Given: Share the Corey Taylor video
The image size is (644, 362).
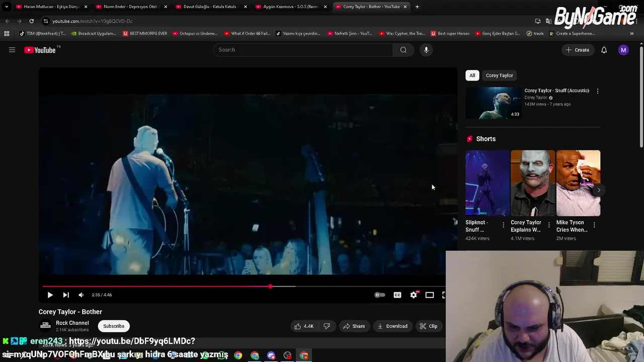Looking at the screenshot, I should (354, 326).
